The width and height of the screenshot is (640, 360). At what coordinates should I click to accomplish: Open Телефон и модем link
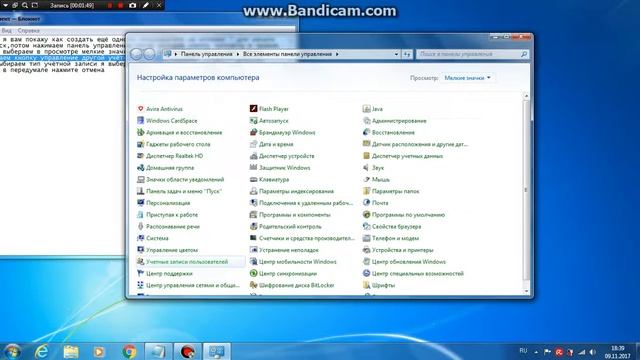(396, 238)
